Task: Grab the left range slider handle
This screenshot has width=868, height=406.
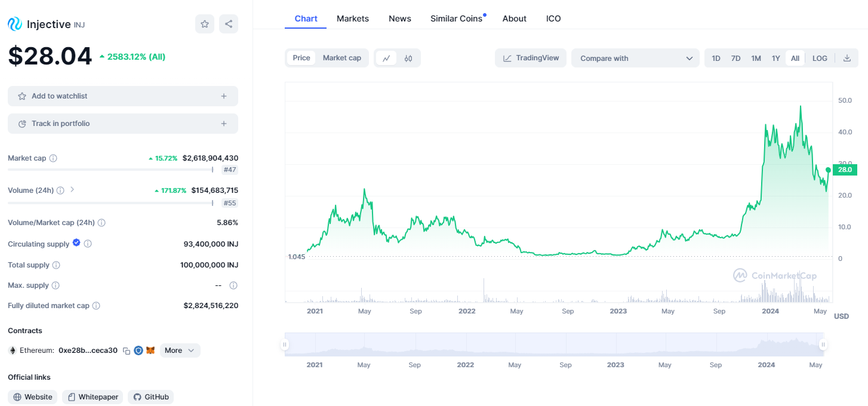Action: pos(285,344)
